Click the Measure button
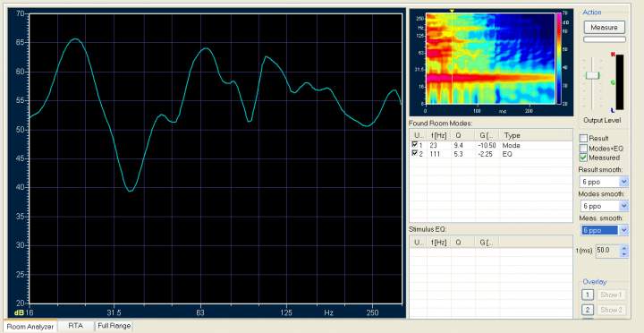The image size is (644, 333). click(604, 28)
